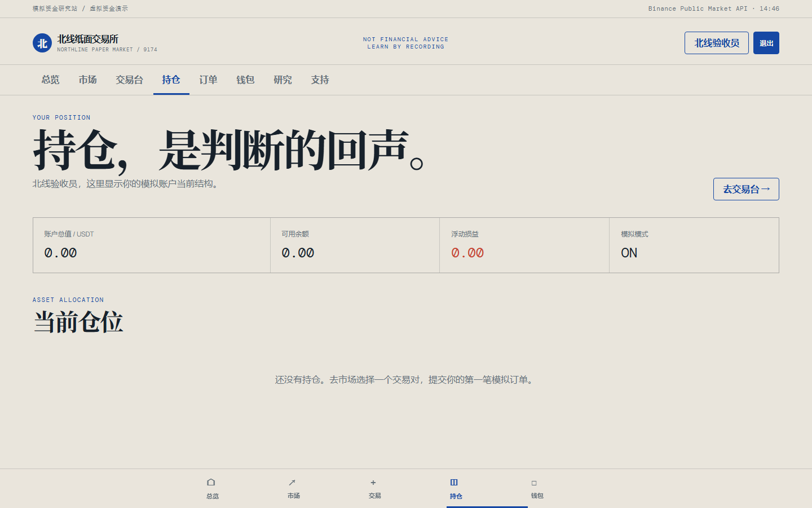This screenshot has height=508, width=812.
Task: Click the NOT FINANCIAL ADVICE notice
Action: pos(406,40)
